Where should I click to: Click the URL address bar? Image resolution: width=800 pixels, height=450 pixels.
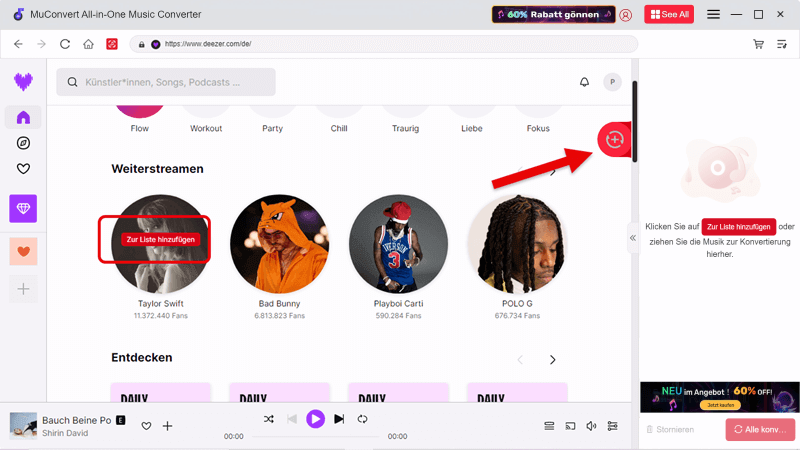click(384, 44)
